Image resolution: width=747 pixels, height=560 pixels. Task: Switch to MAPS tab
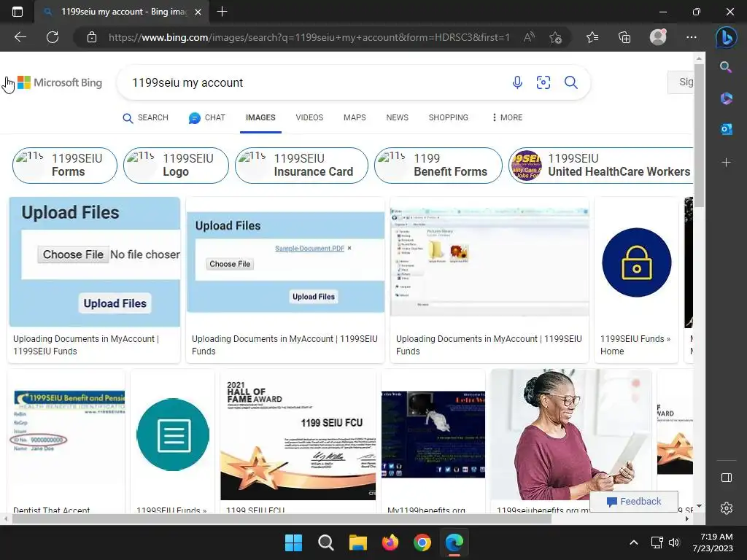[x=355, y=117]
